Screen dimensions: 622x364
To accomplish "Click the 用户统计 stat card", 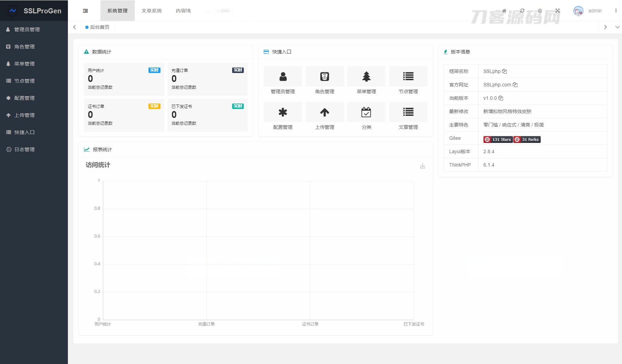I will pyautogui.click(x=124, y=79).
